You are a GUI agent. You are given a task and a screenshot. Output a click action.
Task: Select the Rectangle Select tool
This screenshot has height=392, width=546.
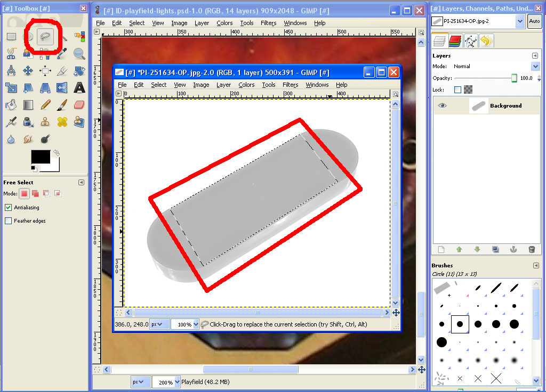[11, 37]
